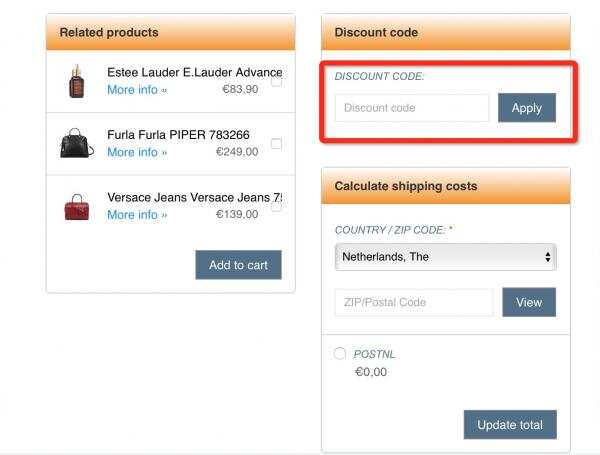Focus the ZIP/Postal Code input field
600x455 pixels.
414,302
